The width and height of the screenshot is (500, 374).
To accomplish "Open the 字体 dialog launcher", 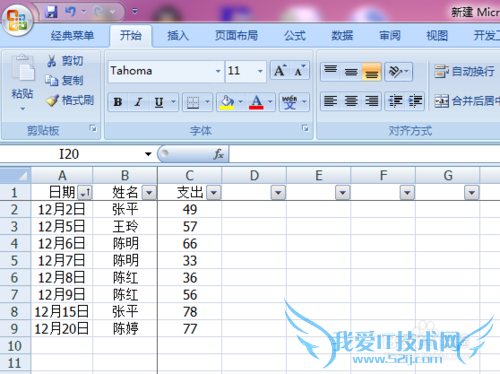I will (x=305, y=128).
